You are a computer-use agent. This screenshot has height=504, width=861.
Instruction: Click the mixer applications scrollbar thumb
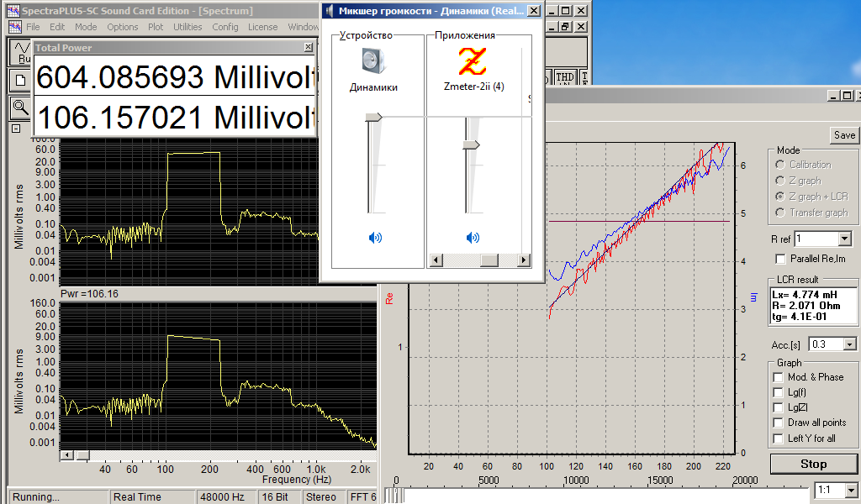tap(489, 260)
